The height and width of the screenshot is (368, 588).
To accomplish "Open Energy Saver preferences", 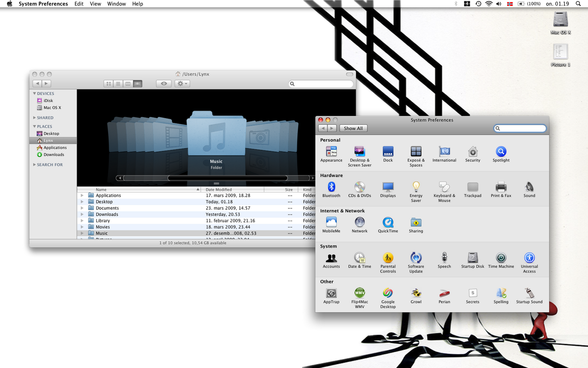I will click(x=416, y=192).
